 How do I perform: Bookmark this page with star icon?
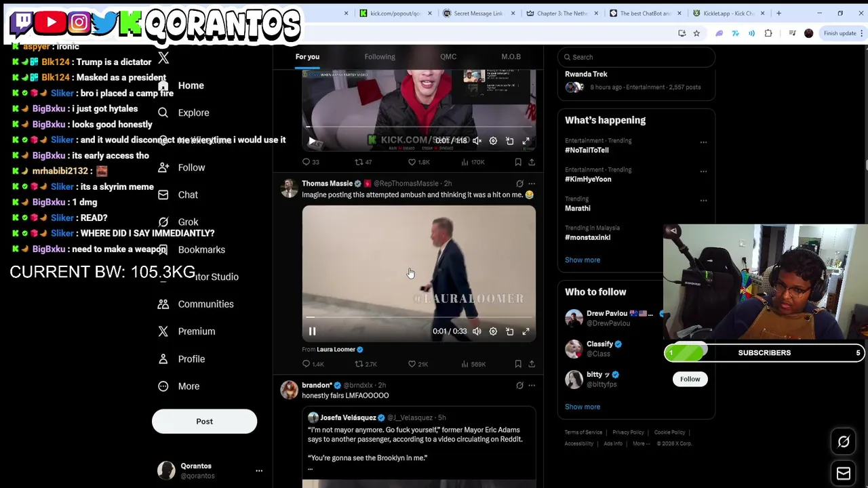coord(696,33)
